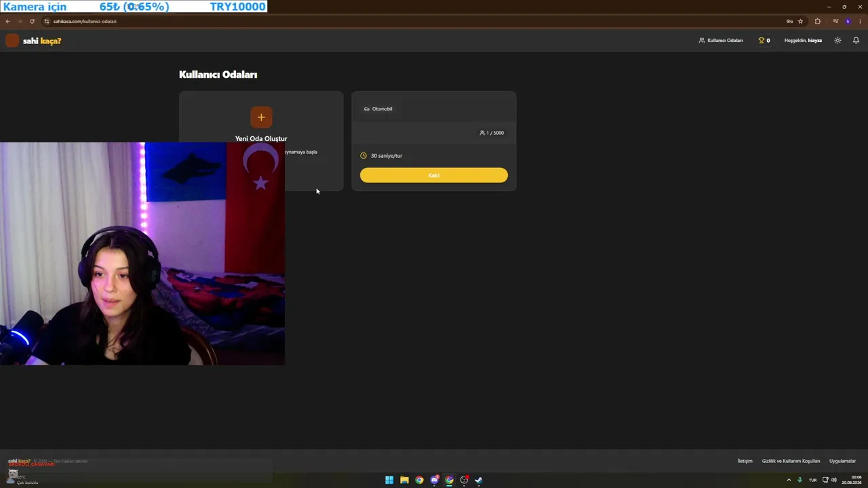This screenshot has height=488, width=868.
Task: Open clock and calendar flyout
Action: (x=852, y=480)
